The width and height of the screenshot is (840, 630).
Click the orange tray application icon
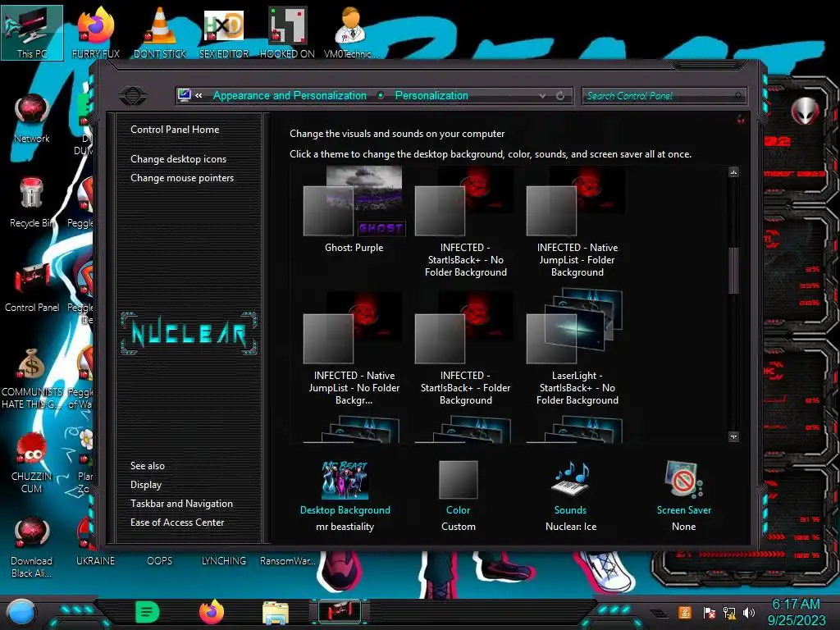[x=685, y=612]
